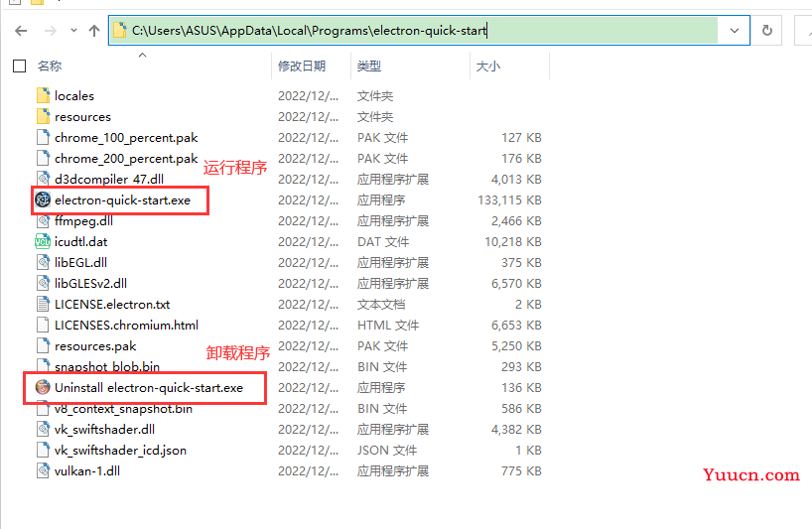The height and width of the screenshot is (529, 812).
Task: Select file name vulkan-1.dll
Action: pos(87,471)
